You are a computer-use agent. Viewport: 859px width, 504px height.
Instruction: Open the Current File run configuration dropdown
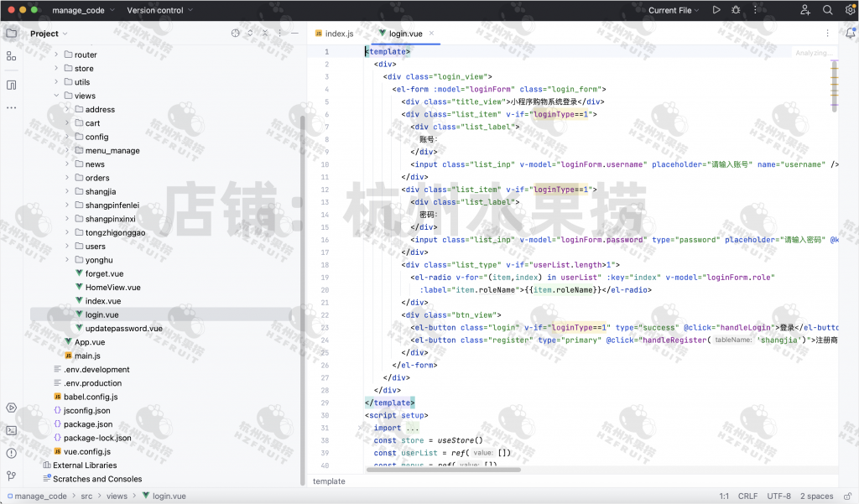pos(674,10)
